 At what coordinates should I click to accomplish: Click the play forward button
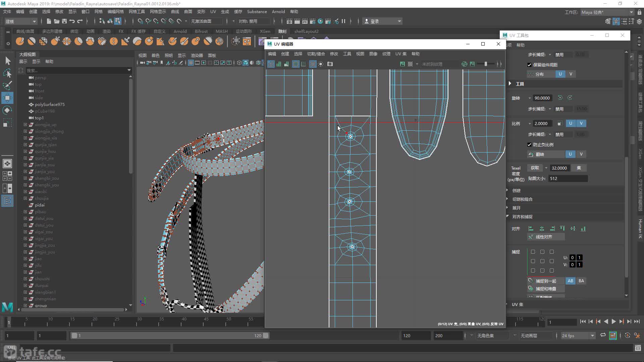click(613, 321)
